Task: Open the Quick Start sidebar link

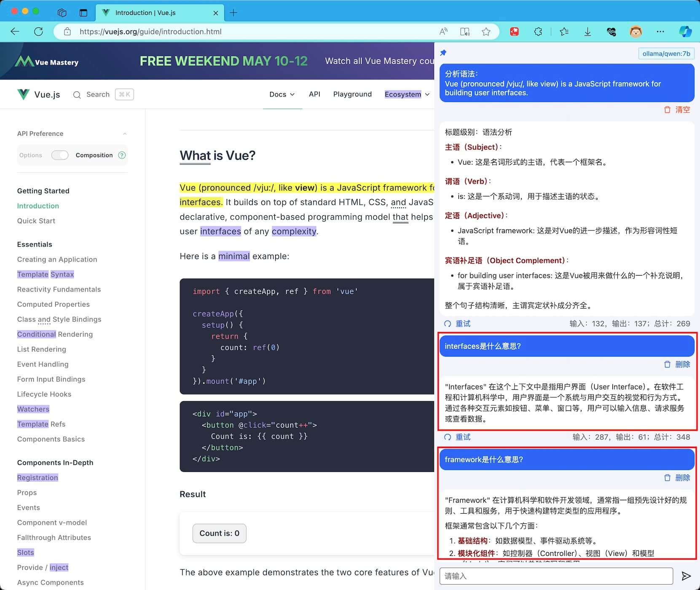Action: (x=36, y=221)
